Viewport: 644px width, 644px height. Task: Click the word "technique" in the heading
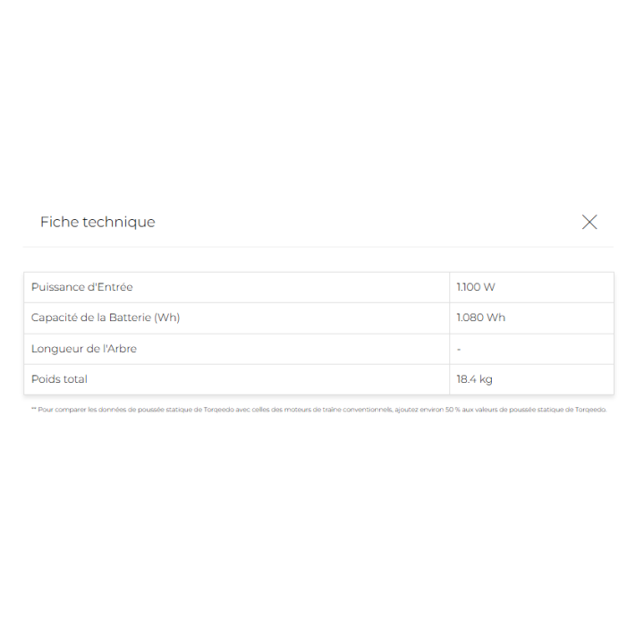click(119, 222)
